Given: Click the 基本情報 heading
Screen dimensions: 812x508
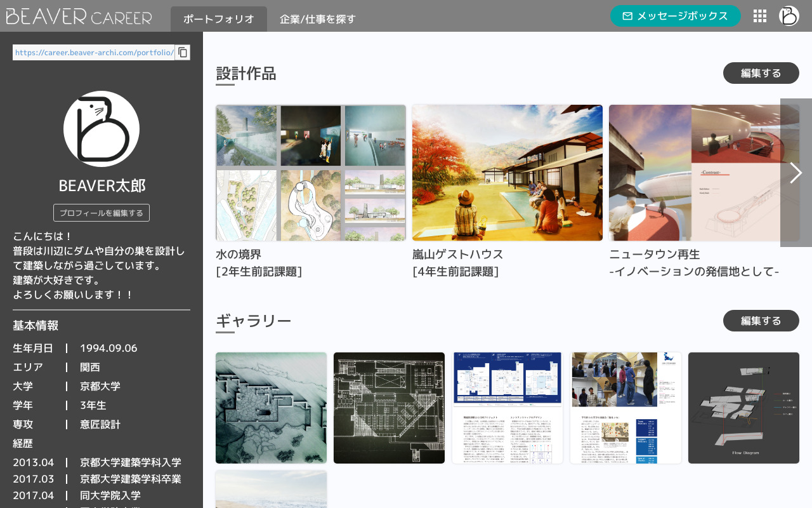Looking at the screenshot, I should 36,326.
